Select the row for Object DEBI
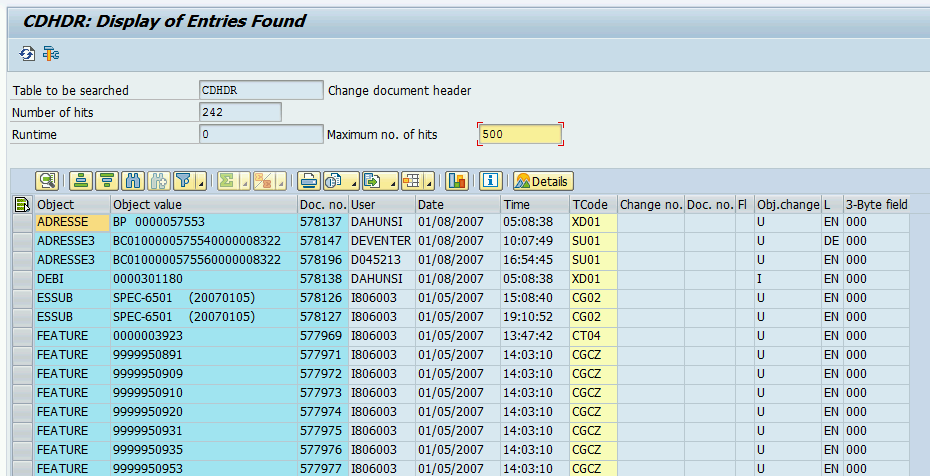This screenshot has height=476, width=930. pos(22,279)
